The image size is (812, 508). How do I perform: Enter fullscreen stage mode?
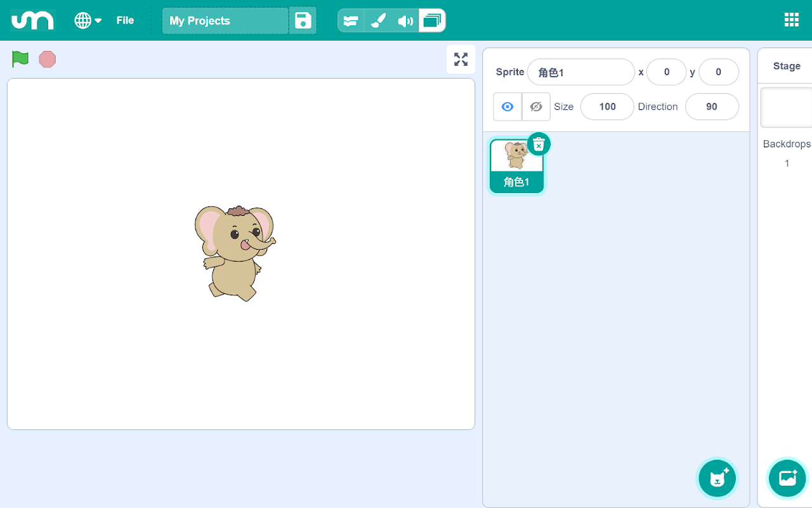pos(461,60)
